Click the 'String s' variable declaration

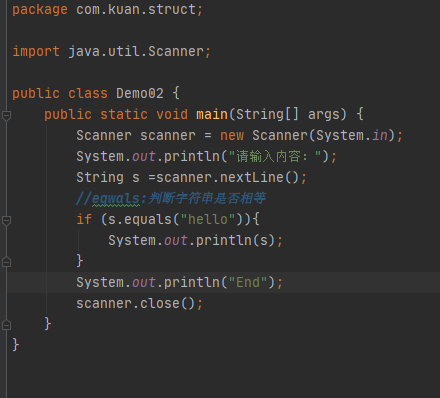click(108, 177)
